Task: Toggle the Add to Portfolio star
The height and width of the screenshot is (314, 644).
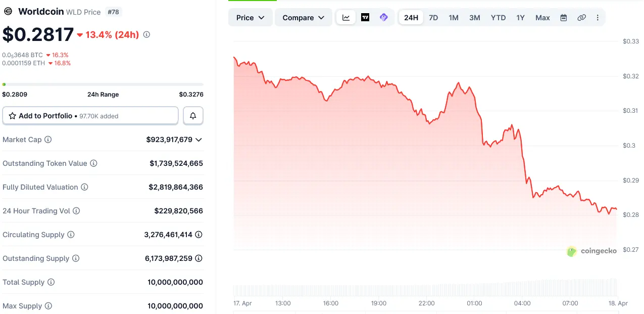Action: [x=11, y=115]
